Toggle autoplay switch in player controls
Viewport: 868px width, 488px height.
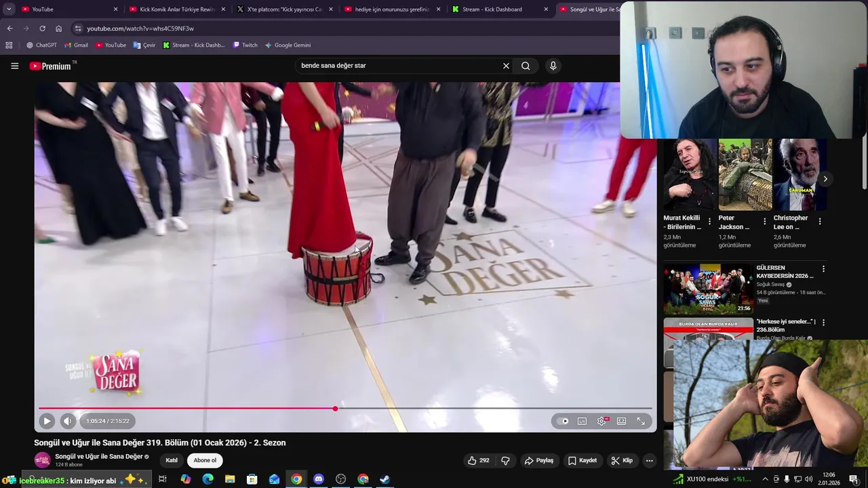click(563, 421)
